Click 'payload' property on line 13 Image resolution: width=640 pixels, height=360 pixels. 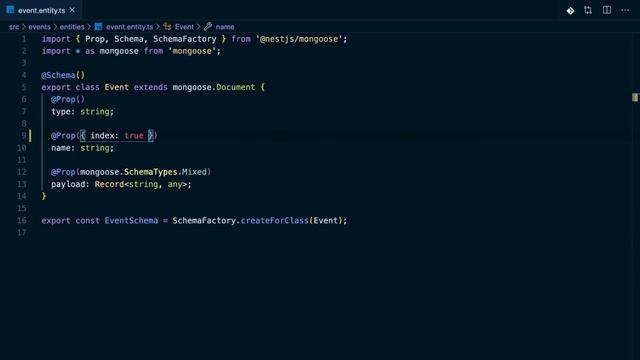[68, 184]
